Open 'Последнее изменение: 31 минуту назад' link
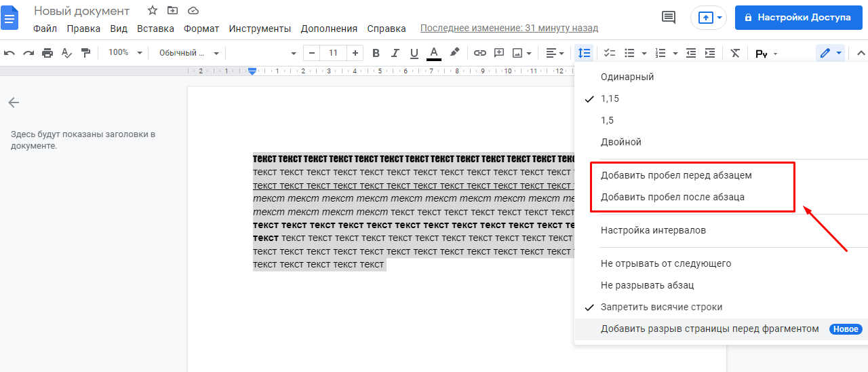 509,29
